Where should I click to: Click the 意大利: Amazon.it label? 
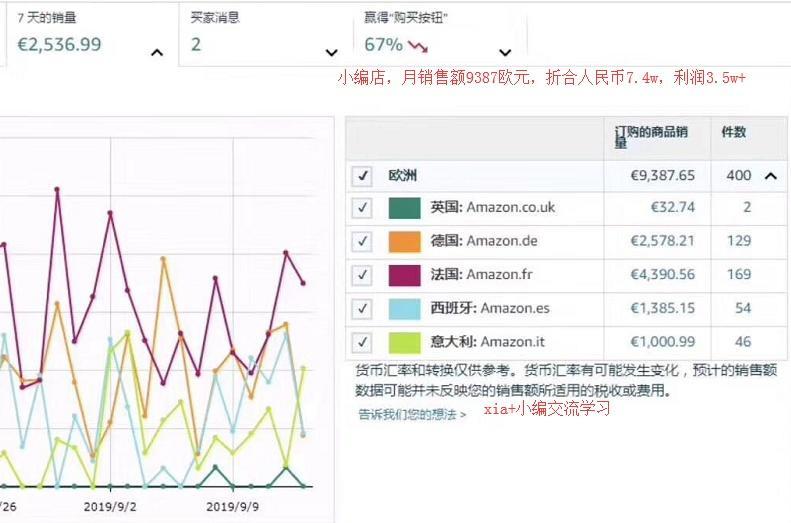pos(487,342)
